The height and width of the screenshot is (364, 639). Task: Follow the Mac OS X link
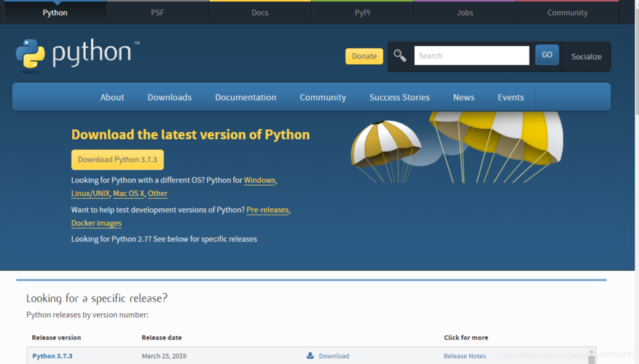[x=129, y=194]
